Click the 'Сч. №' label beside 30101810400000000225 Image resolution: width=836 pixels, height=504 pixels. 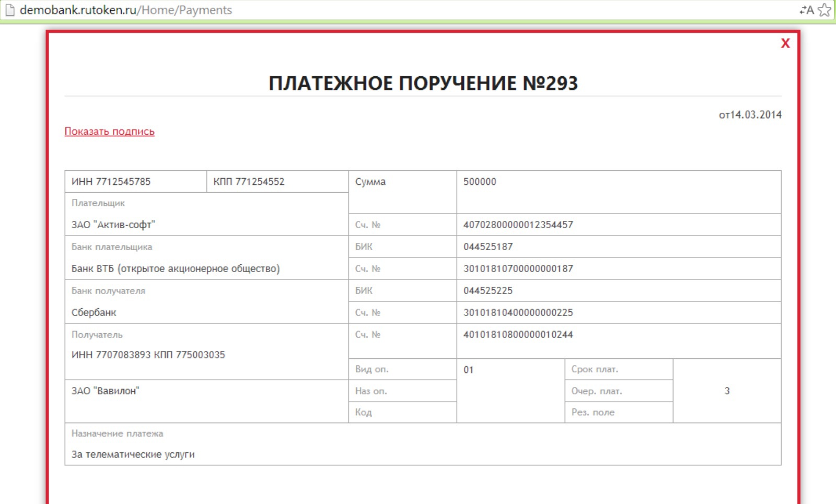tap(368, 313)
